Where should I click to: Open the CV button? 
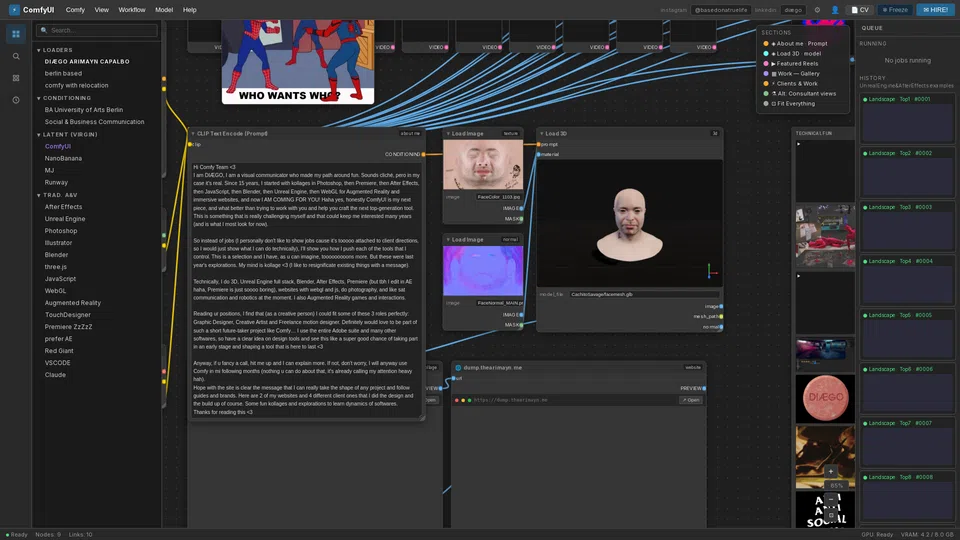860,10
